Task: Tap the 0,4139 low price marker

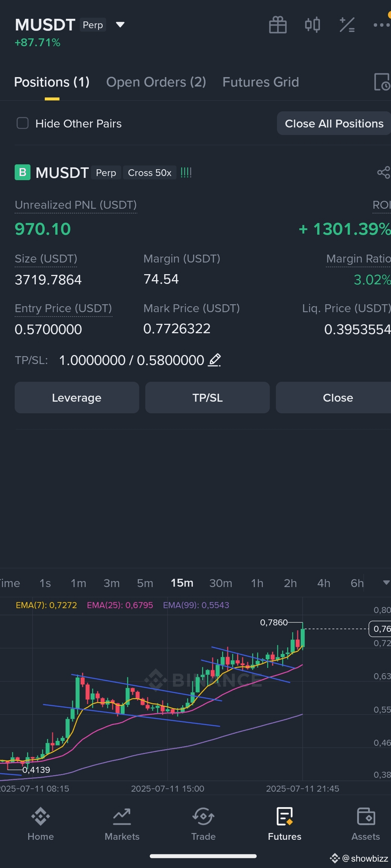Action: pyautogui.click(x=36, y=770)
